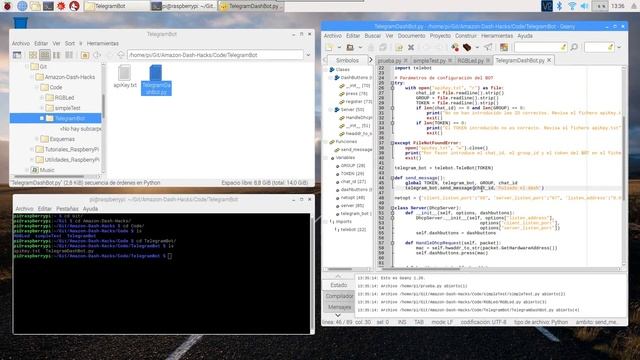Open the Construir menu in Geany
640x360 pixels.
[466, 36]
